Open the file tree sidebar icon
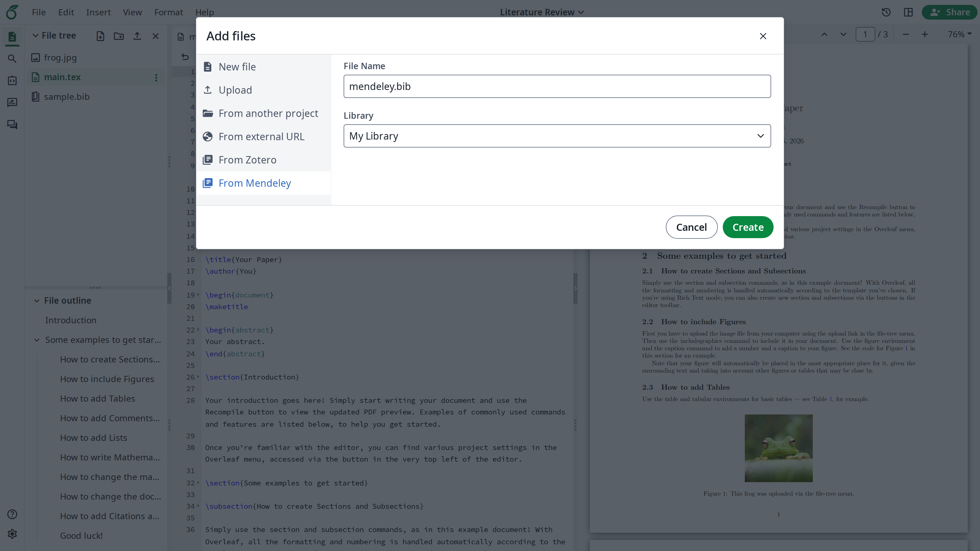 click(x=12, y=36)
